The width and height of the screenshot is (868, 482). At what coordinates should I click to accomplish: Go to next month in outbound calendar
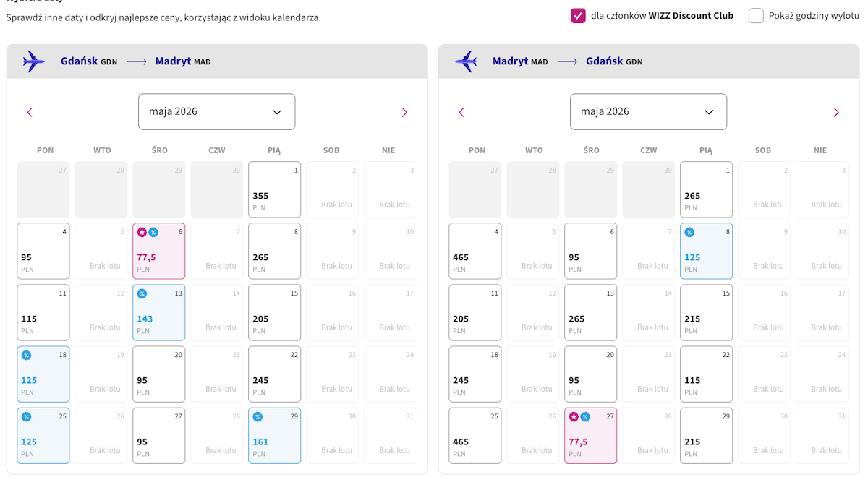[x=404, y=112]
